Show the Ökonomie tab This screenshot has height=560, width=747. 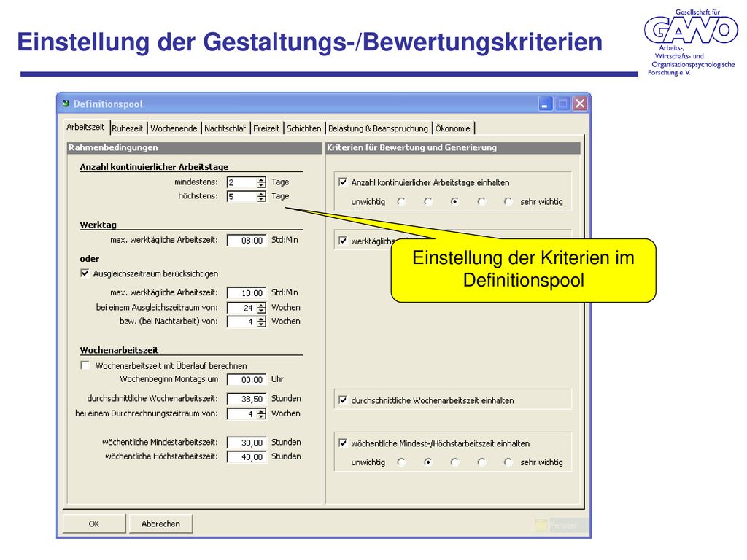pos(452,128)
